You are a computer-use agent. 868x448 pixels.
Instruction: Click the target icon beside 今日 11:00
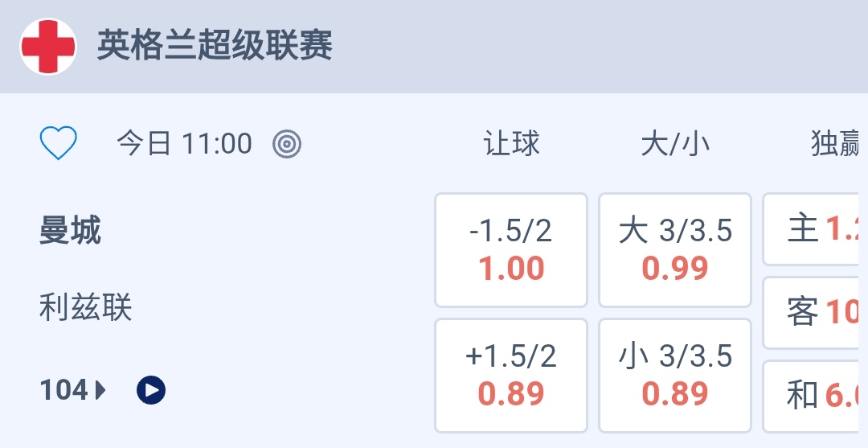pyautogui.click(x=287, y=144)
